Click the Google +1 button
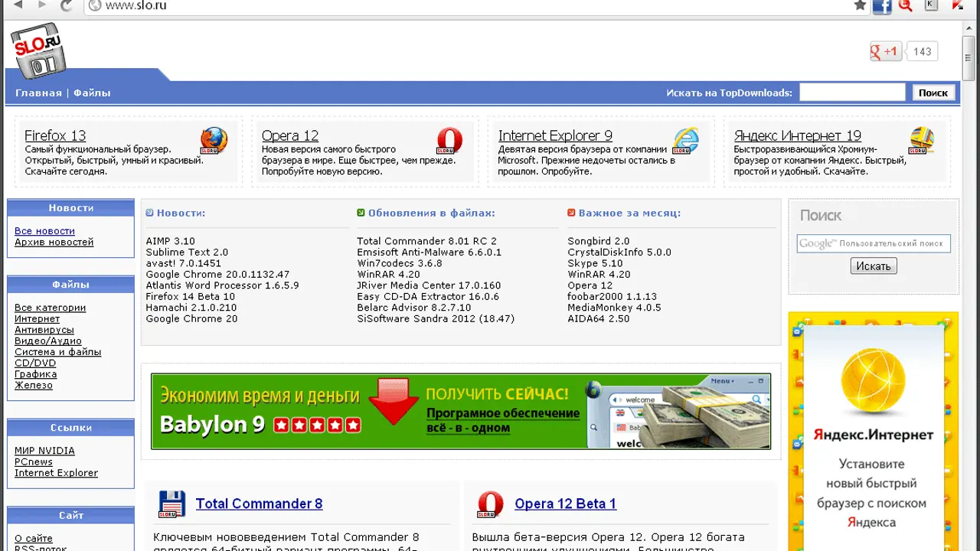The width and height of the screenshot is (980, 551). 885,51
